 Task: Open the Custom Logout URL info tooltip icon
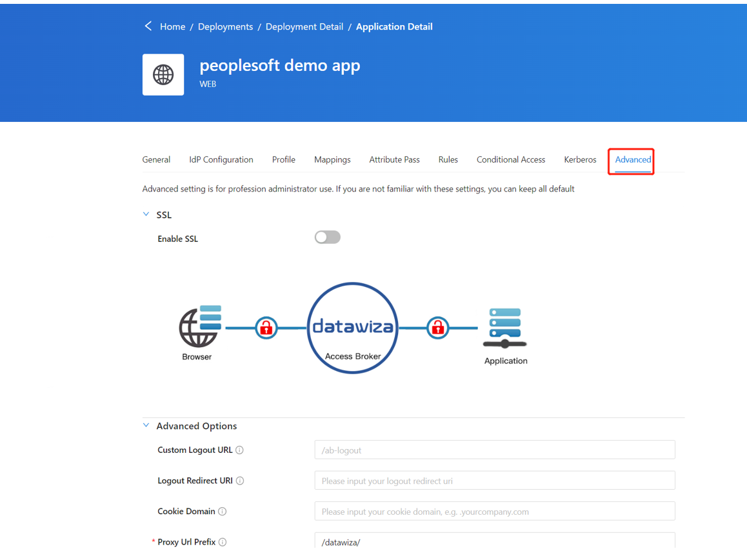click(x=240, y=450)
